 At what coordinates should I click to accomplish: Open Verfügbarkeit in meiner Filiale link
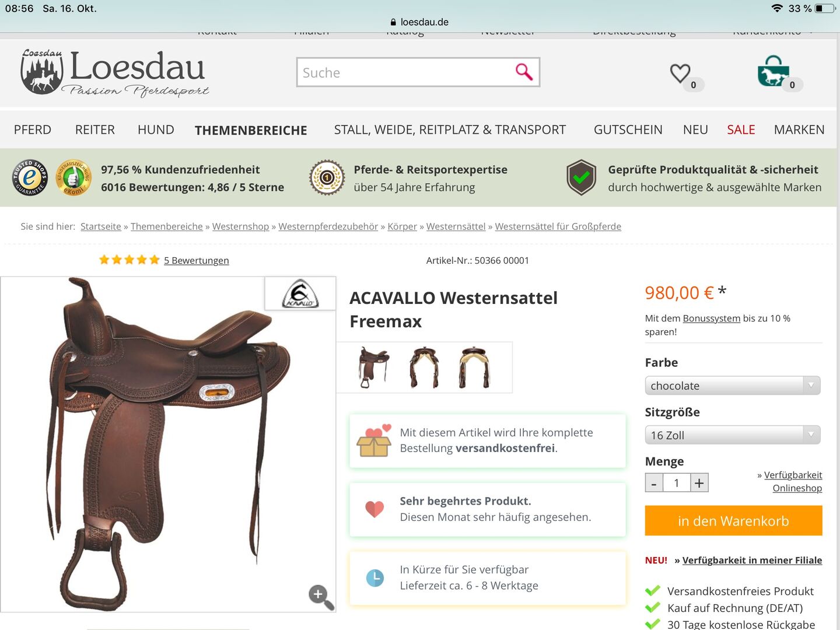pyautogui.click(x=752, y=560)
